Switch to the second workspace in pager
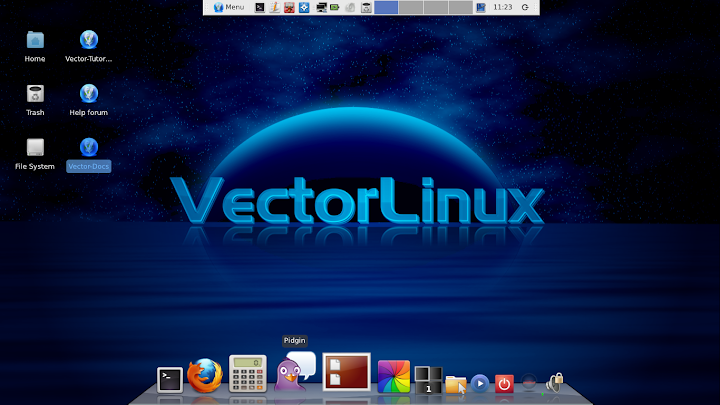Viewport: 720px width, 405px height. coord(411,7)
